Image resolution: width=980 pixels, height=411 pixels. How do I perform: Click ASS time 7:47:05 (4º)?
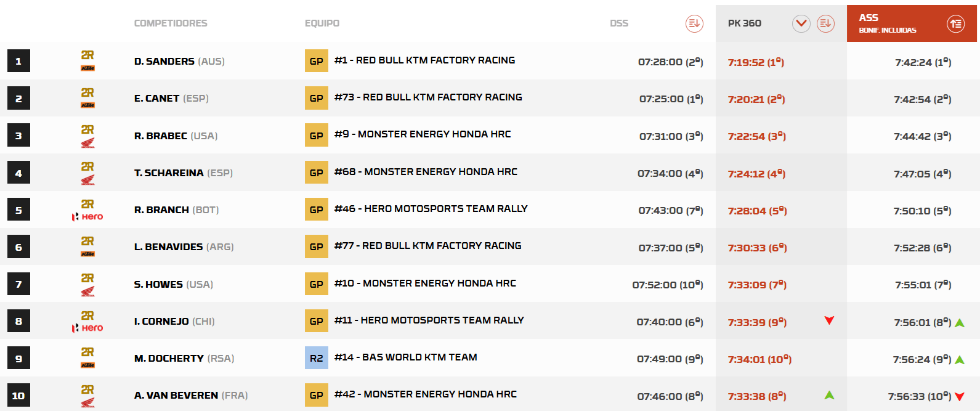pos(923,174)
